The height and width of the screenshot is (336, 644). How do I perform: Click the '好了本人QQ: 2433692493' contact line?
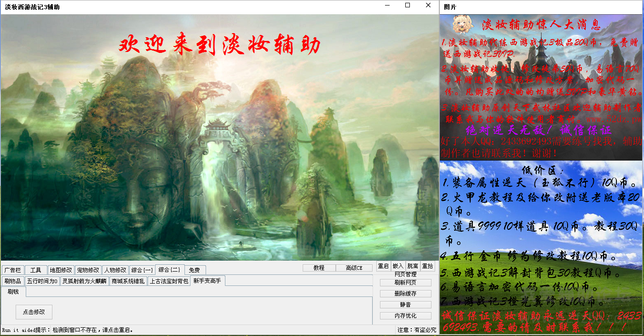pyautogui.click(x=541, y=147)
